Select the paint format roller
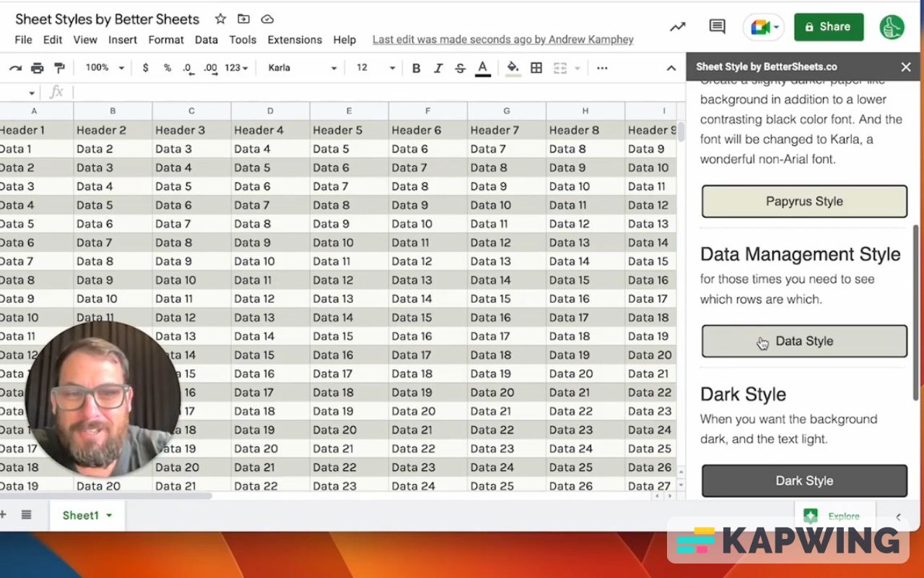 click(x=60, y=68)
